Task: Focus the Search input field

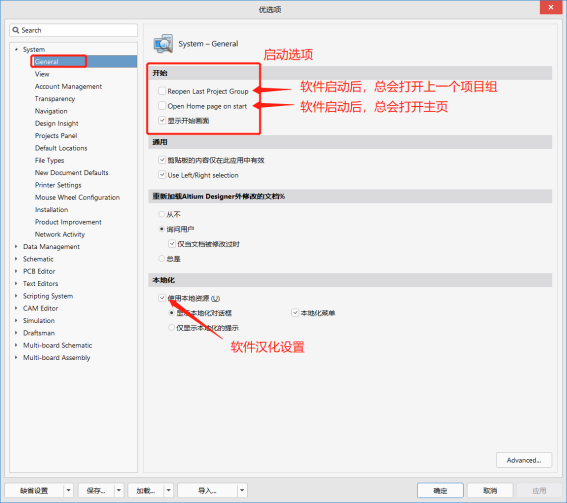Action: [x=74, y=30]
